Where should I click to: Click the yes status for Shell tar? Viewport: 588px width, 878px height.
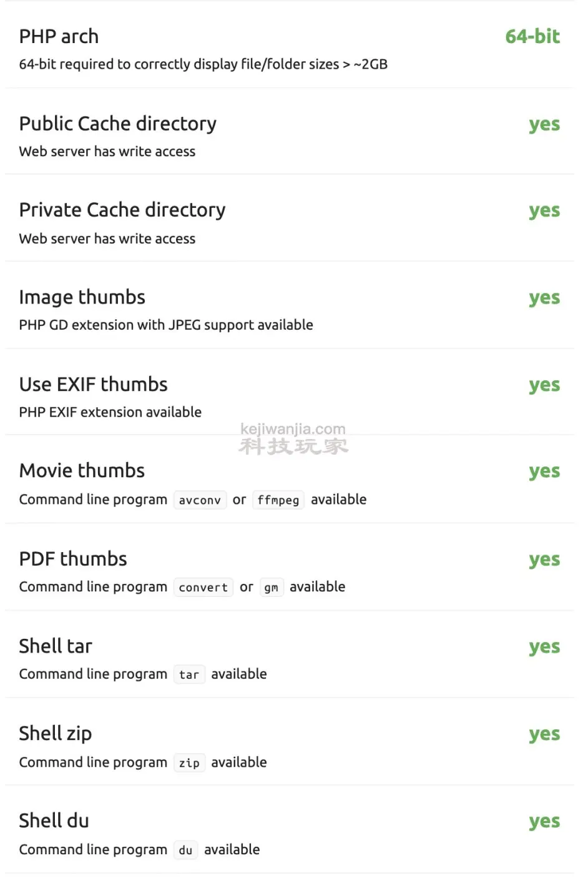[x=544, y=646]
